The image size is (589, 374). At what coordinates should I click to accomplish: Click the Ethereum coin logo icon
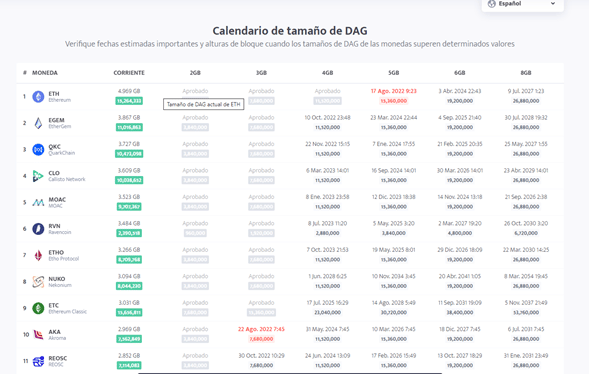[x=38, y=97]
